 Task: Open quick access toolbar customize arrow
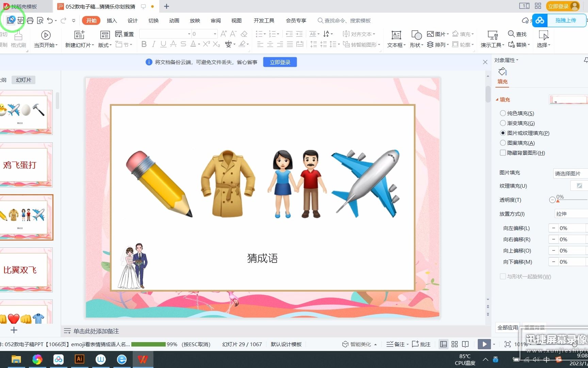pyautogui.click(x=73, y=20)
